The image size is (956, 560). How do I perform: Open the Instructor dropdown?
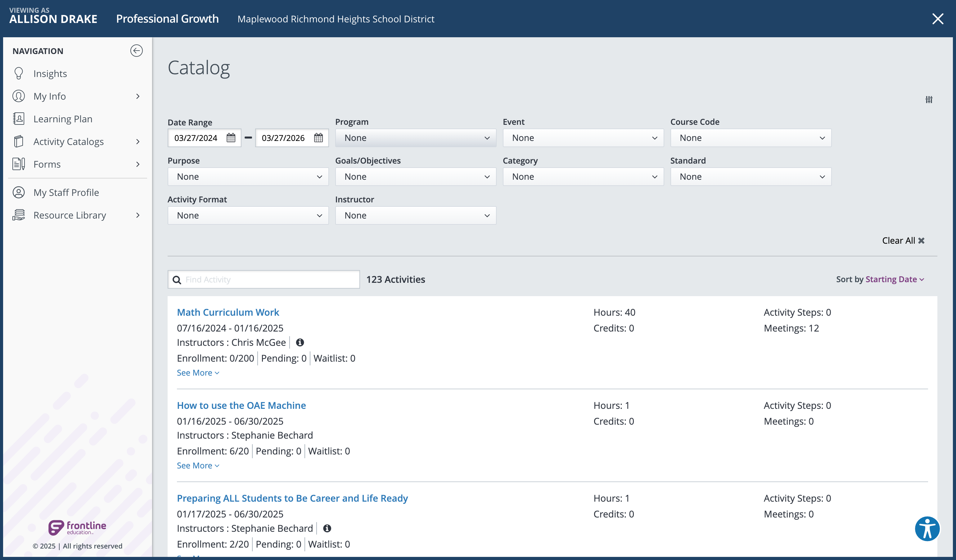(x=415, y=215)
